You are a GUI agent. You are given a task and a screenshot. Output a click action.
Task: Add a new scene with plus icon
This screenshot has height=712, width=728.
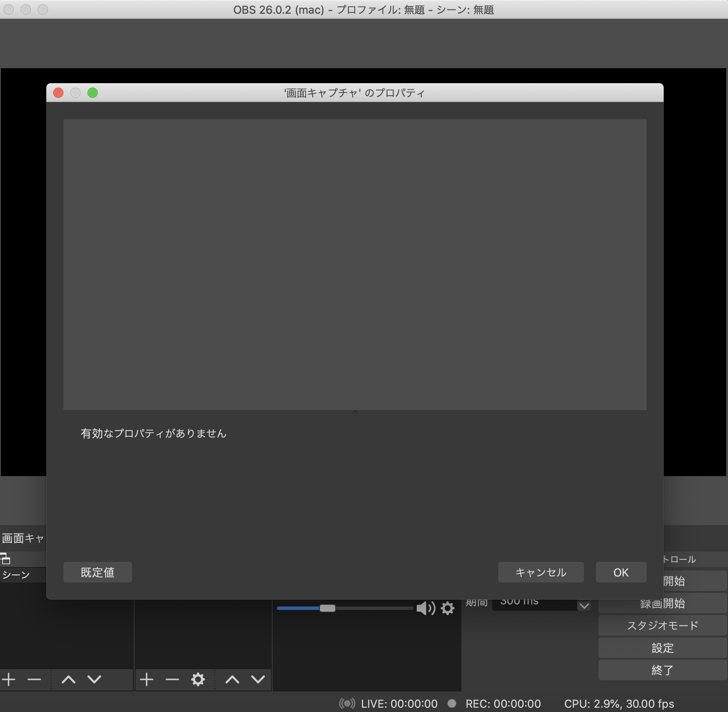9,679
